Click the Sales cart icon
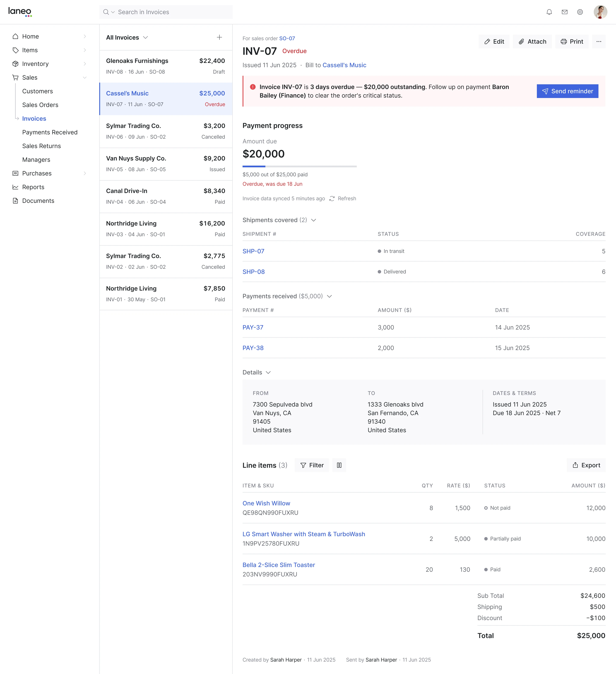Image resolution: width=616 pixels, height=674 pixels. (x=15, y=77)
